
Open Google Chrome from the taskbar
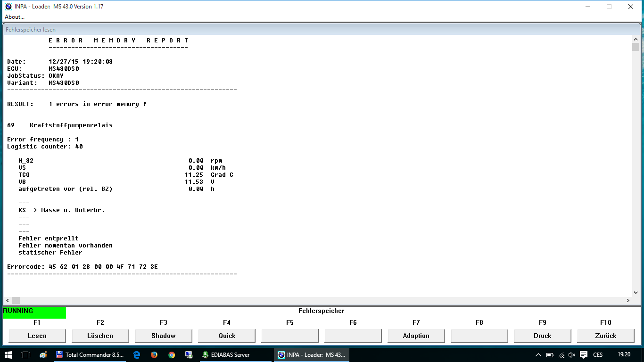point(172,355)
